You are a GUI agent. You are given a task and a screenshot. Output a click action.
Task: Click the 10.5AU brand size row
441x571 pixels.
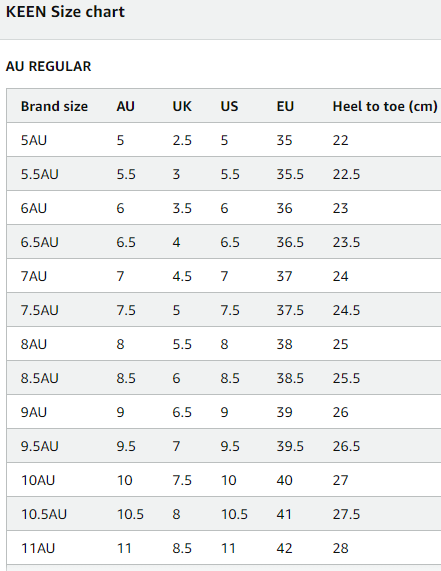(224, 514)
